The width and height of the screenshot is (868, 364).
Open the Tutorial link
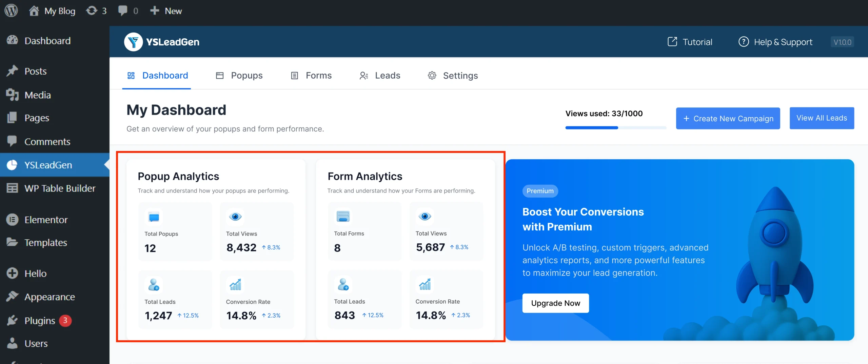point(690,42)
